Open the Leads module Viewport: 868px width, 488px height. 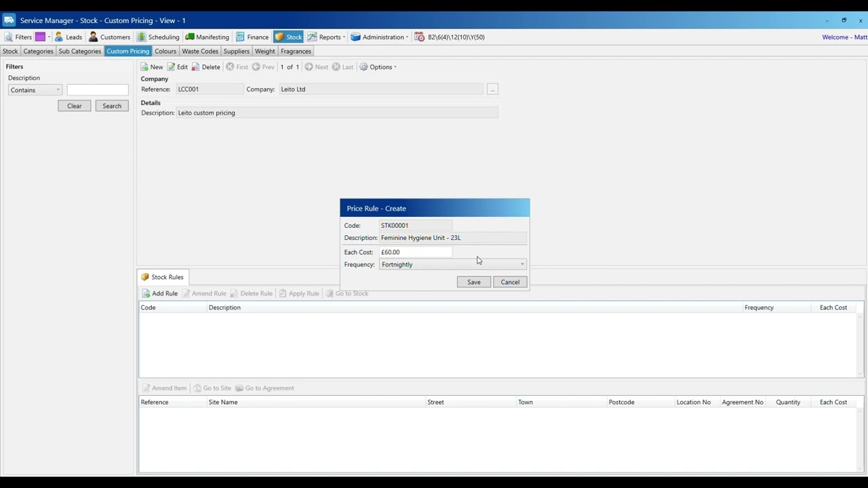point(68,37)
